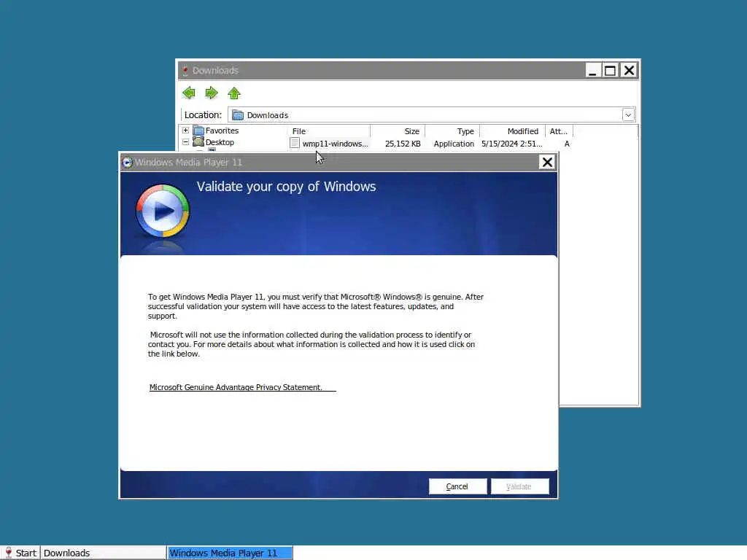Sort by the Size column header
The width and height of the screenshot is (747, 560).
pyautogui.click(x=398, y=131)
